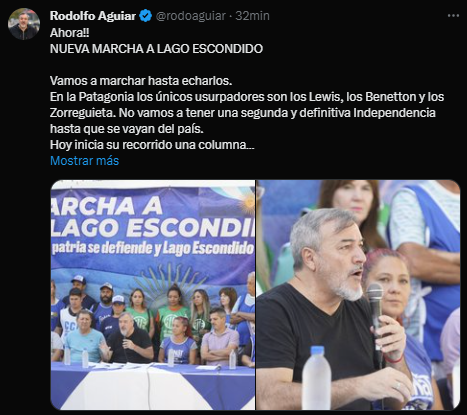
Task: Click the 'Ahora!!' opening line
Action: tap(69, 33)
